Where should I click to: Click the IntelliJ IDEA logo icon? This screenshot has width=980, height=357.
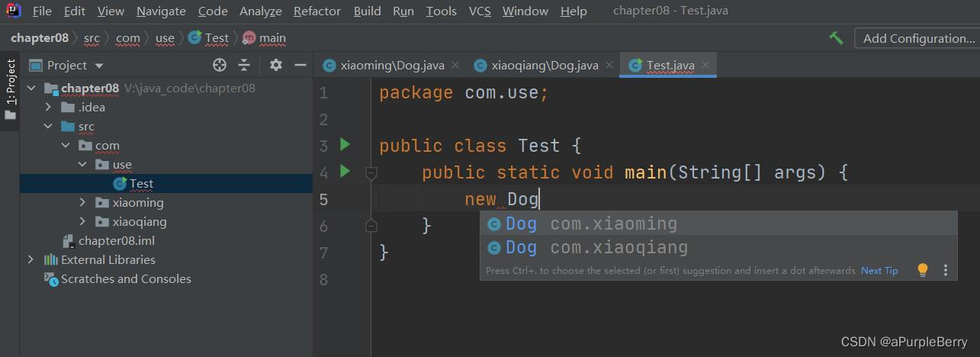pyautogui.click(x=14, y=11)
